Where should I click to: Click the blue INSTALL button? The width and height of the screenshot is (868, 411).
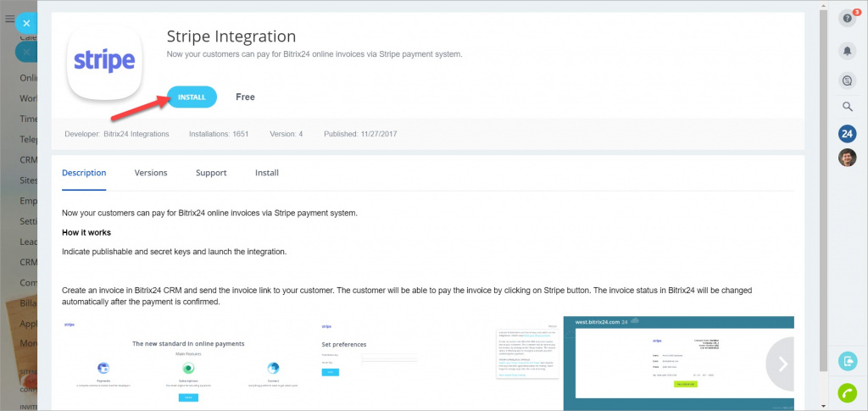pyautogui.click(x=192, y=97)
